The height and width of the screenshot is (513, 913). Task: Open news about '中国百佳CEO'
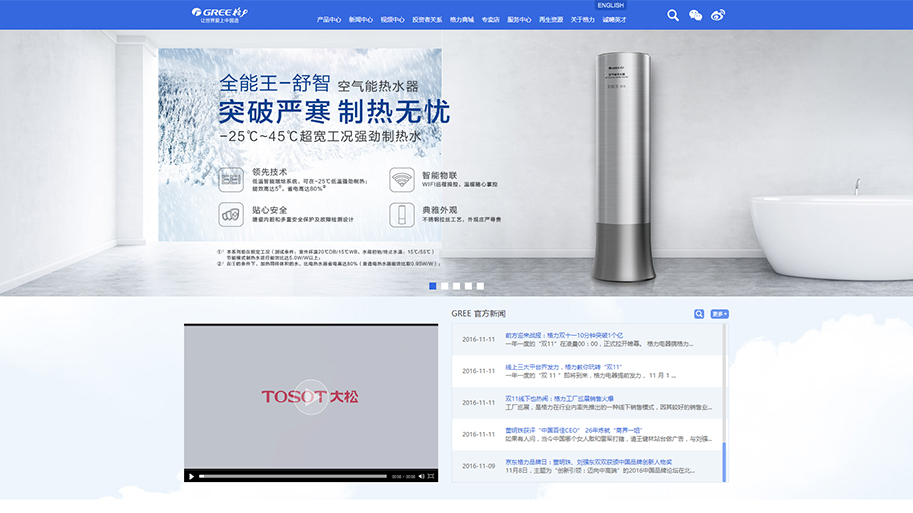(574, 430)
